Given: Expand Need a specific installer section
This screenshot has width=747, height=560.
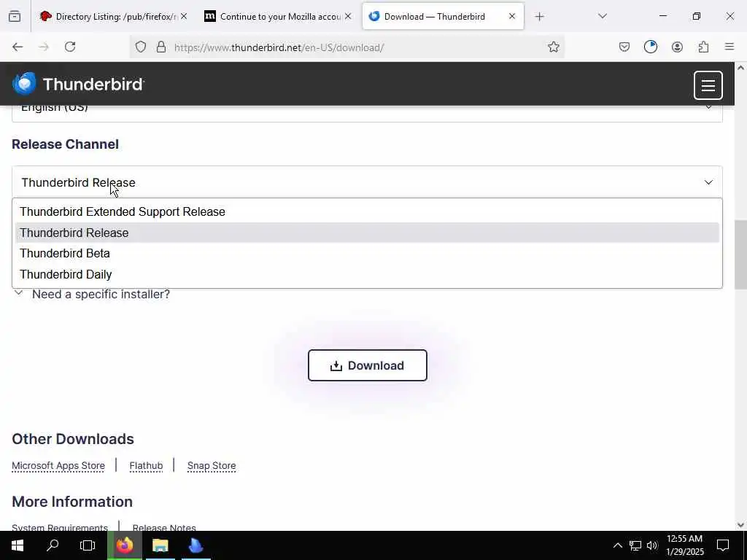Looking at the screenshot, I should 92,295.
